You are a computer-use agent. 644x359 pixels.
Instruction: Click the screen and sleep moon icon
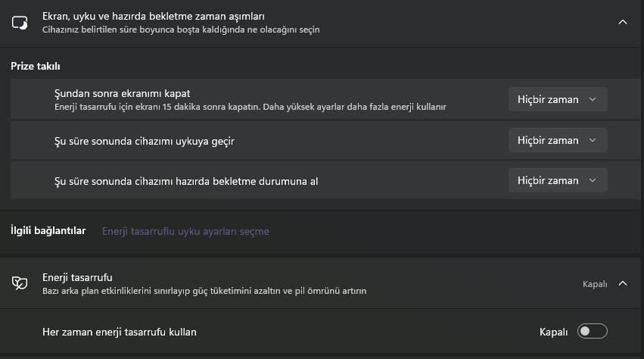point(20,23)
